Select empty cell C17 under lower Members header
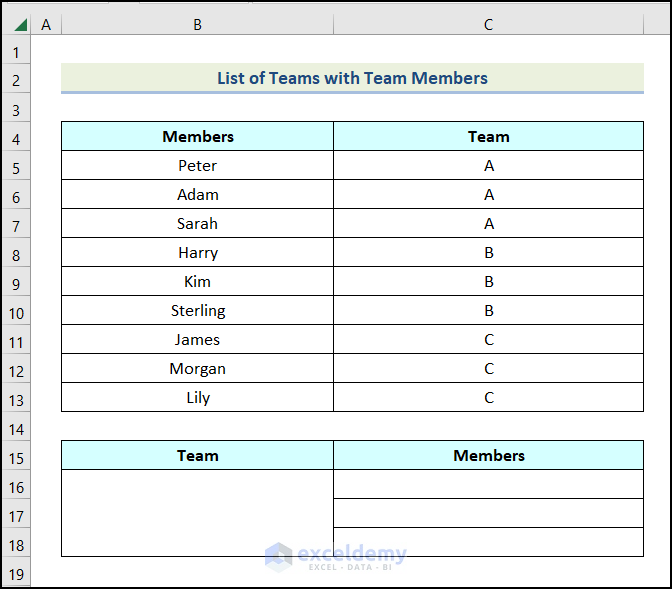Image resolution: width=672 pixels, height=589 pixels. click(488, 514)
